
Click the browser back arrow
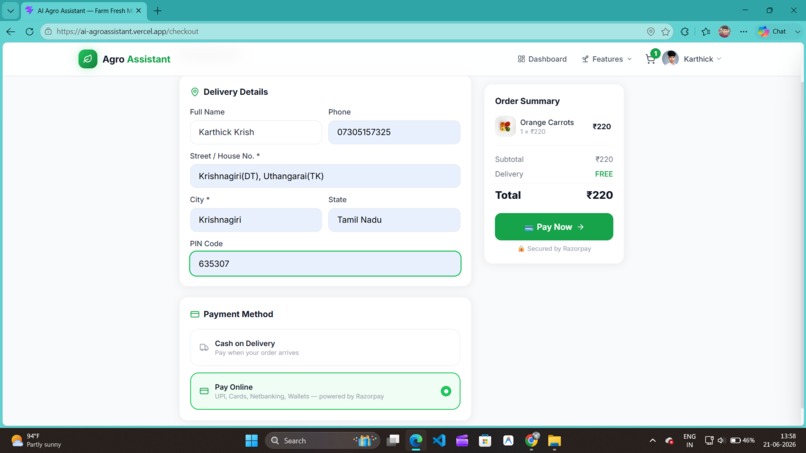[x=11, y=31]
